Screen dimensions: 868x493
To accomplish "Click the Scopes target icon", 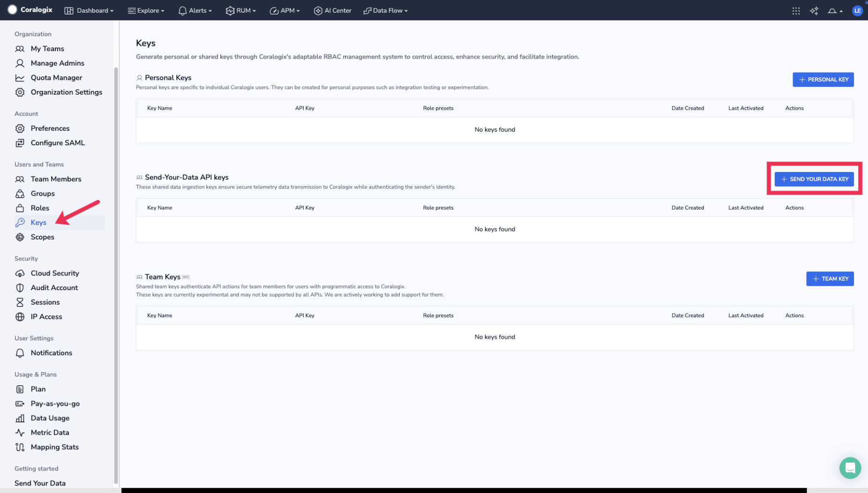I will (x=20, y=237).
